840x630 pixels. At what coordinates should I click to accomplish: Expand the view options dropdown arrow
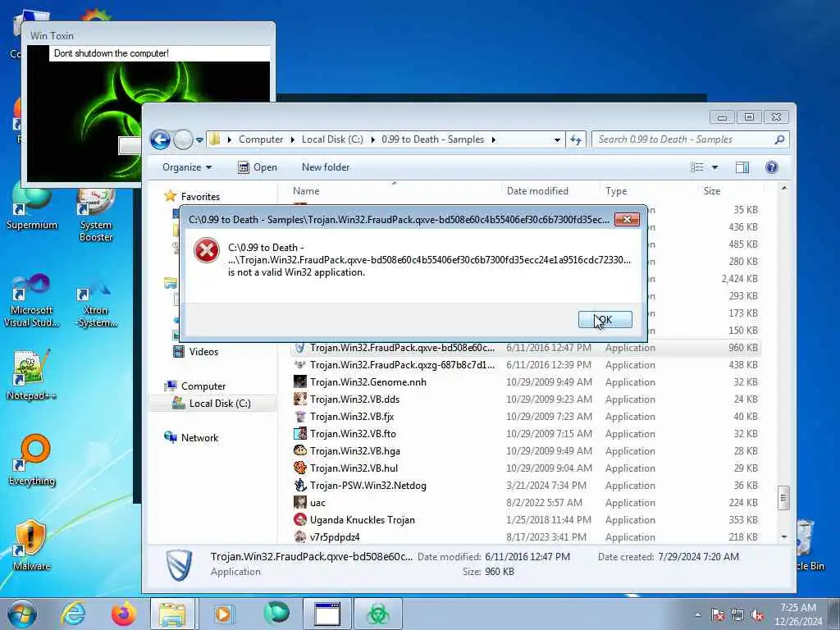pyautogui.click(x=714, y=167)
